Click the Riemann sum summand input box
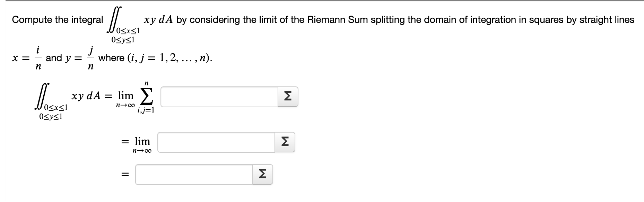This screenshot has width=644, height=202. (x=219, y=97)
